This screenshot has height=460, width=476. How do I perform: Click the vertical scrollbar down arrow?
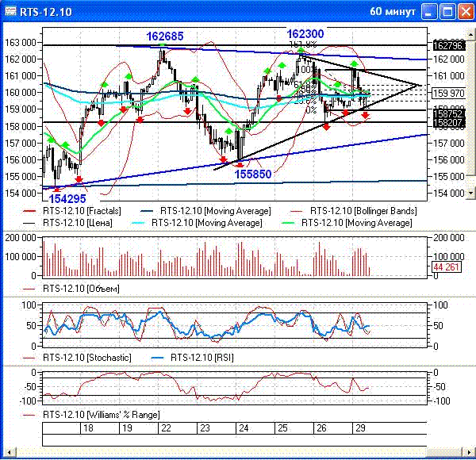470,193
